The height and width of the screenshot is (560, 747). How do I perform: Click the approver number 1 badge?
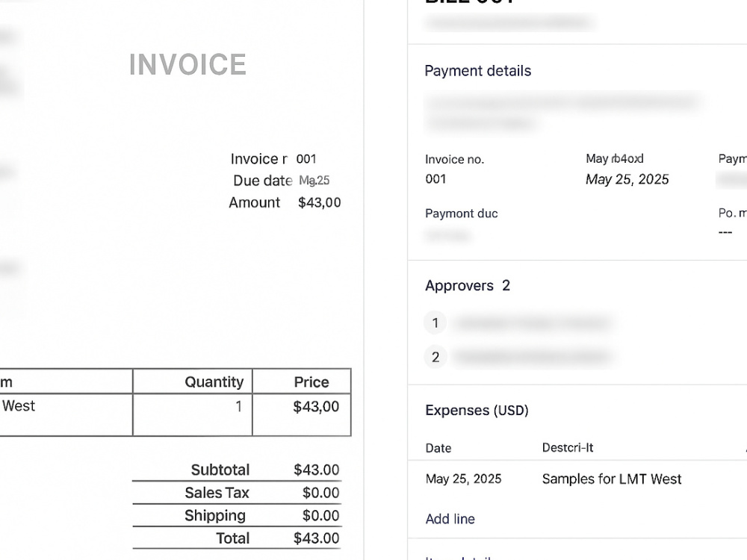click(435, 323)
